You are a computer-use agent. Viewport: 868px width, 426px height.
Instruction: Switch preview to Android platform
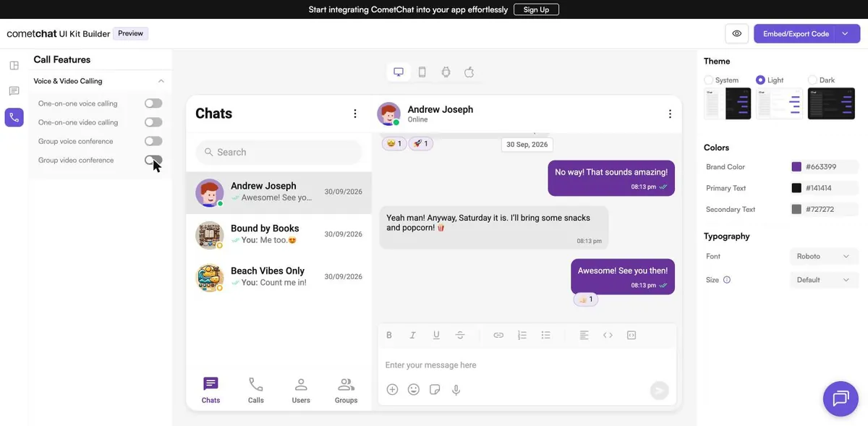coord(446,72)
